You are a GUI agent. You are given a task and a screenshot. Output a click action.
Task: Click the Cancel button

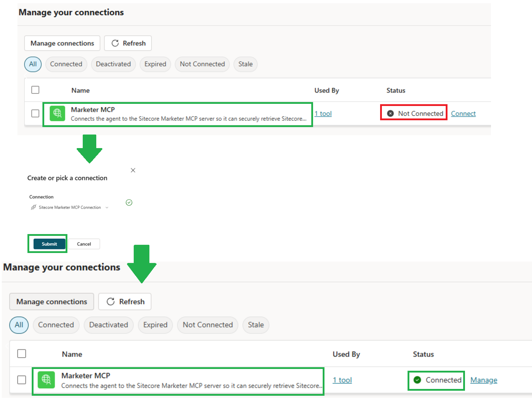84,244
